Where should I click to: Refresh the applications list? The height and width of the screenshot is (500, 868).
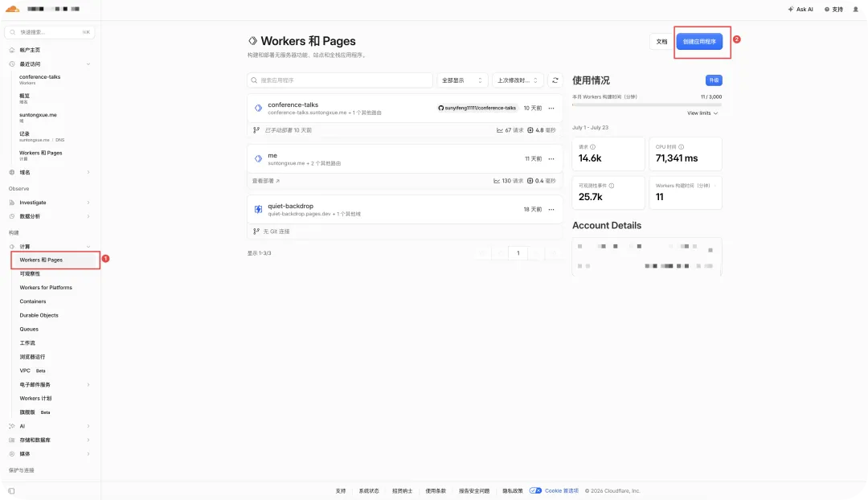tap(555, 80)
